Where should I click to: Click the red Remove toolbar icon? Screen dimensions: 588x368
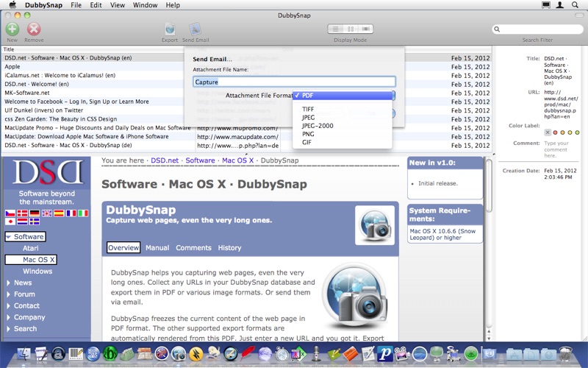tap(34, 29)
